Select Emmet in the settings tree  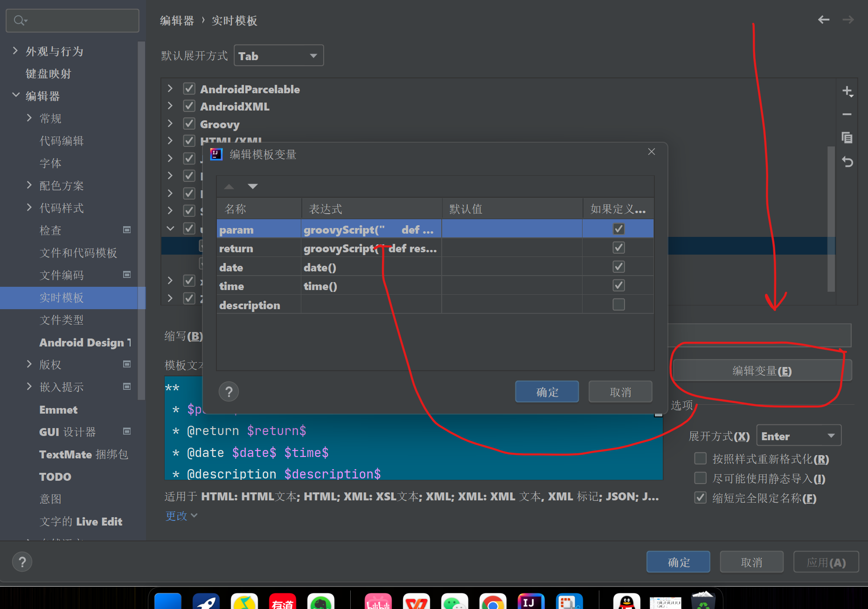pyautogui.click(x=58, y=409)
